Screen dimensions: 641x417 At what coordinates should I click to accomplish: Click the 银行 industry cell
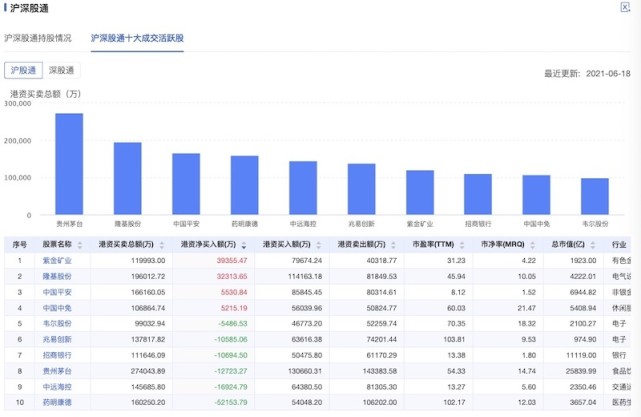coord(619,355)
